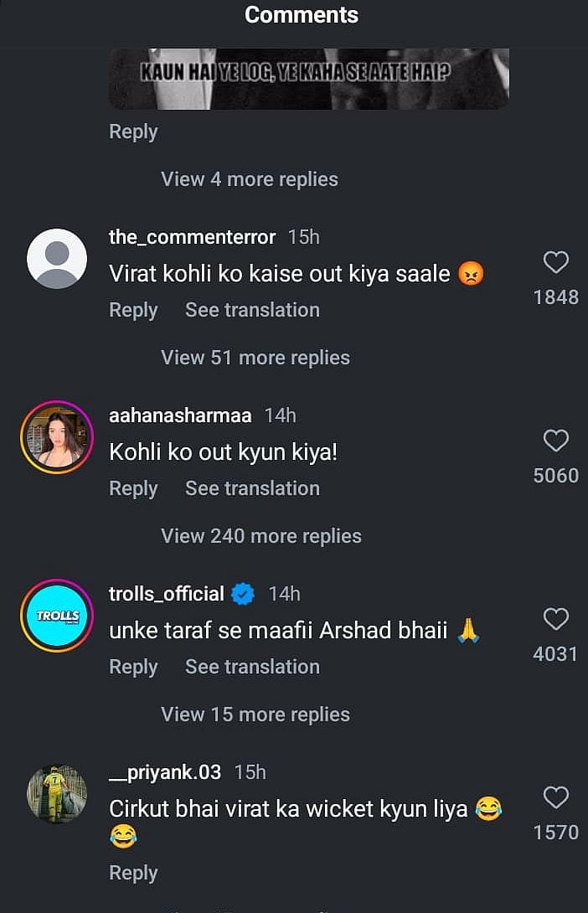Image resolution: width=588 pixels, height=913 pixels.
Task: Tap heart on __priyank.03's comment
Action: (x=555, y=797)
